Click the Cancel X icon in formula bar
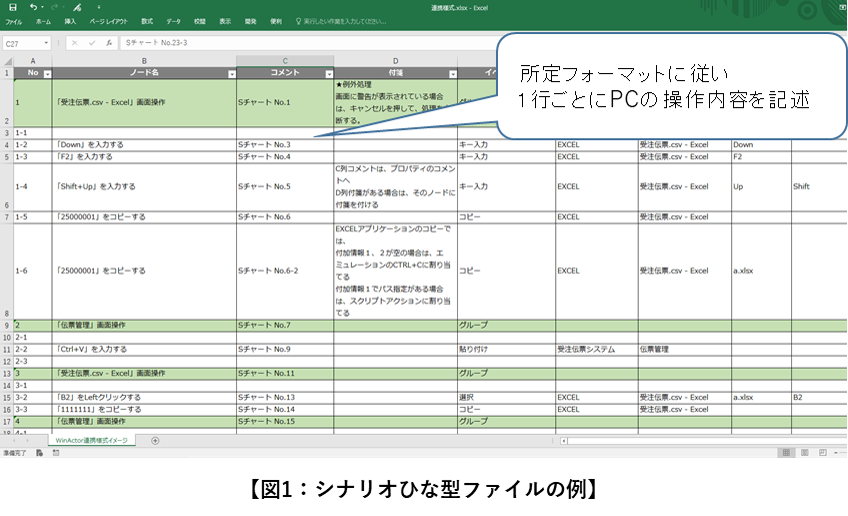Viewport: 848px width, 516px height. click(75, 43)
